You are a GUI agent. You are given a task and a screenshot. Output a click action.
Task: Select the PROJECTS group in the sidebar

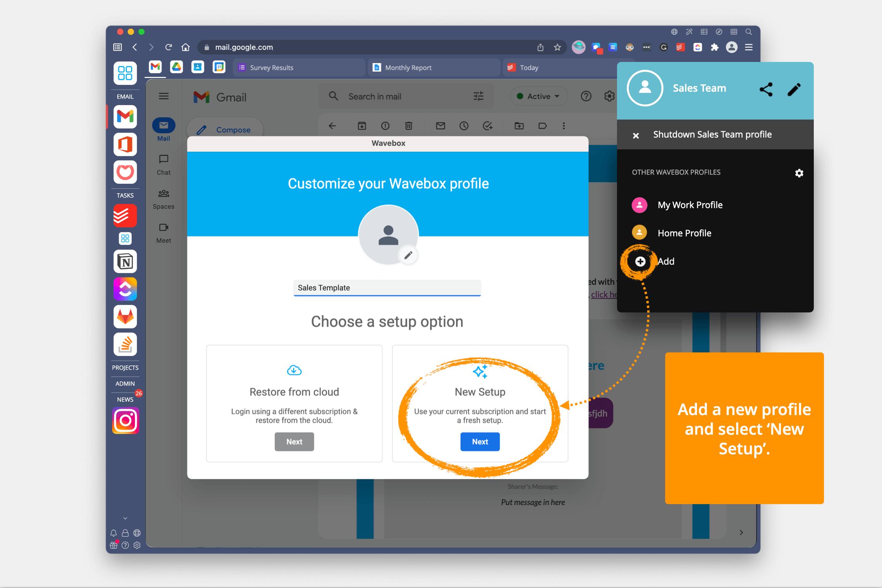(125, 368)
